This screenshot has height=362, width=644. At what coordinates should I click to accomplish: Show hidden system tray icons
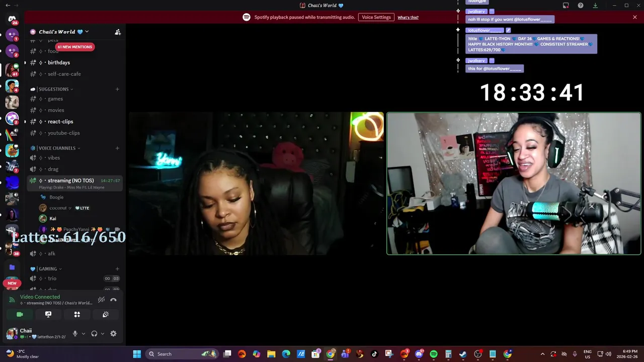542,354
